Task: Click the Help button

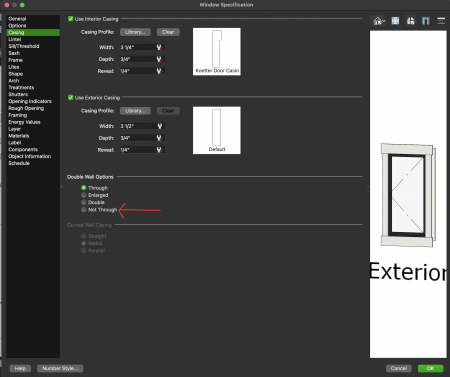Action: (x=20, y=368)
